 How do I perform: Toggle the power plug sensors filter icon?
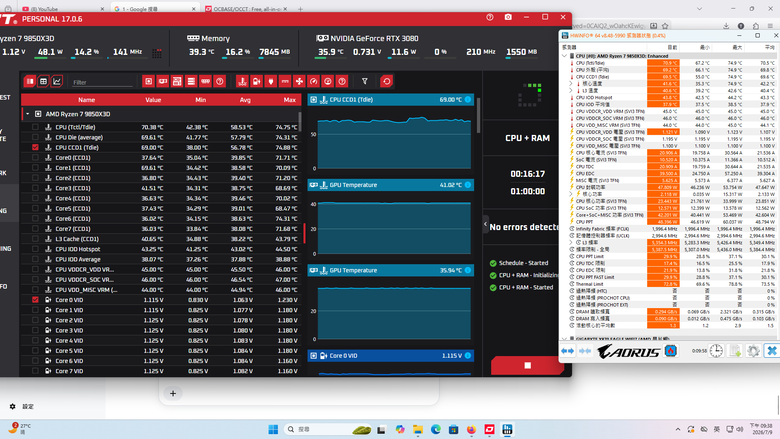271,81
